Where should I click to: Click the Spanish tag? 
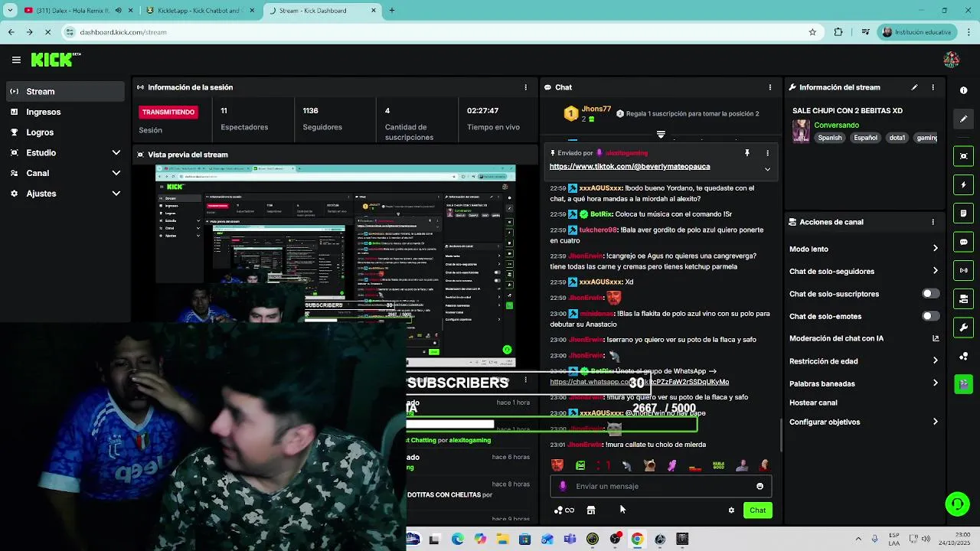829,138
